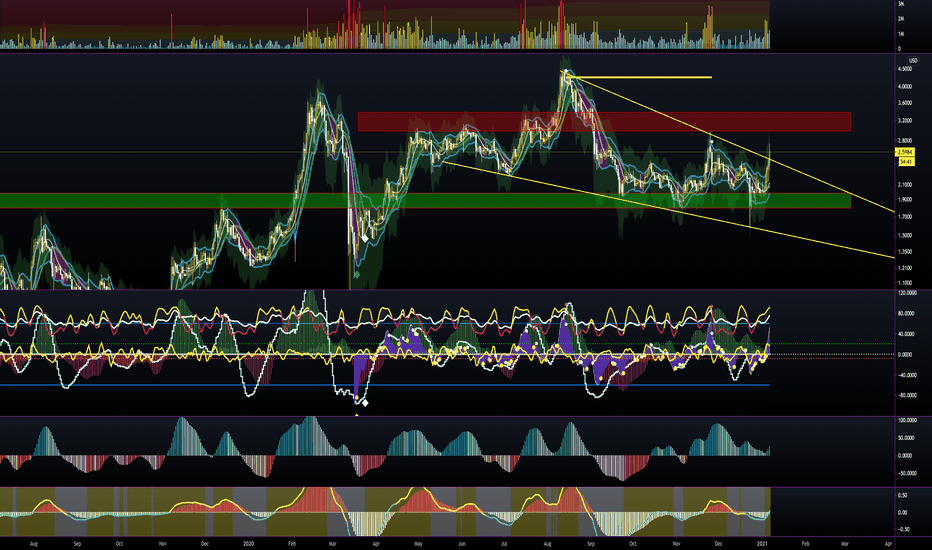Image resolution: width=932 pixels, height=550 pixels.
Task: Click the -0.50 label on bottom pane axis
Action: [903, 529]
